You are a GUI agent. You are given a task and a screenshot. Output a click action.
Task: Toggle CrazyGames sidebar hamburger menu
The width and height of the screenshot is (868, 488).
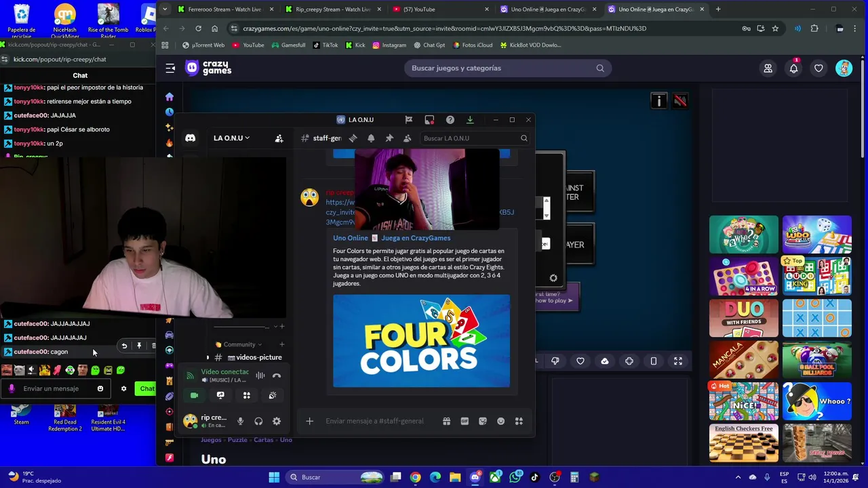(170, 68)
